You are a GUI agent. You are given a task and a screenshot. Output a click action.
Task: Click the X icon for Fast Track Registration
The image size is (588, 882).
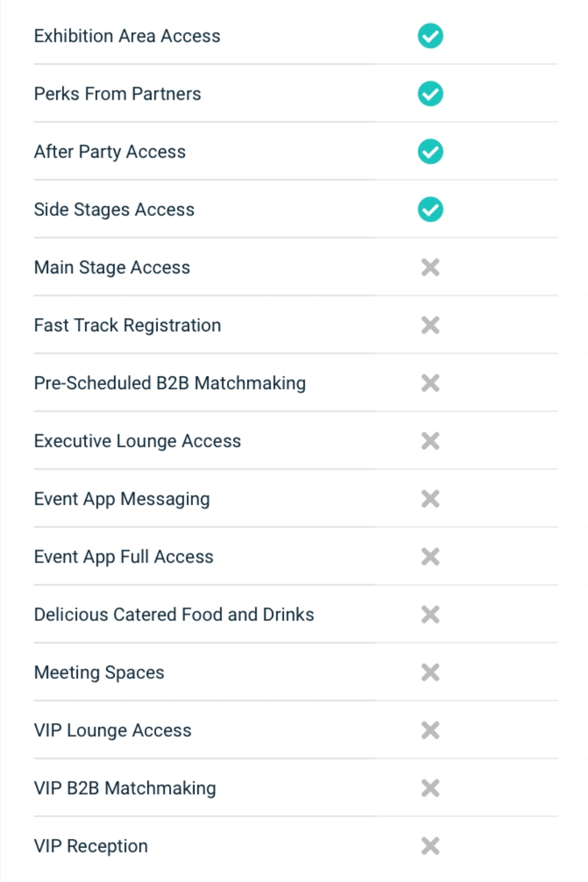click(x=430, y=325)
